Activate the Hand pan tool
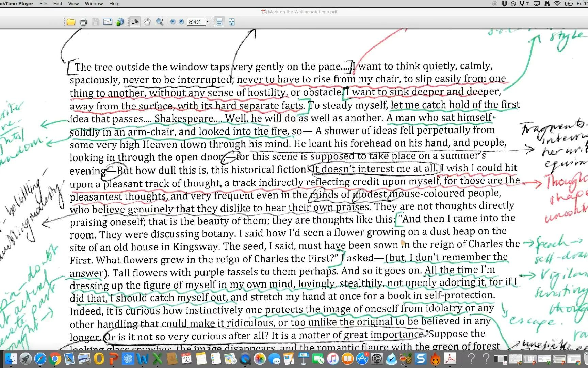This screenshot has width=588, height=368. tap(147, 22)
